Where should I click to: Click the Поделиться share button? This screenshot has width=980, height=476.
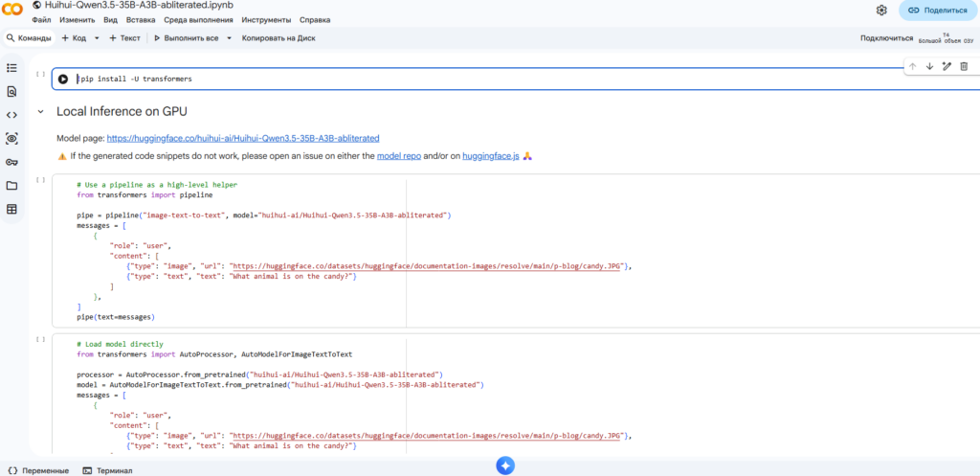pos(938,10)
